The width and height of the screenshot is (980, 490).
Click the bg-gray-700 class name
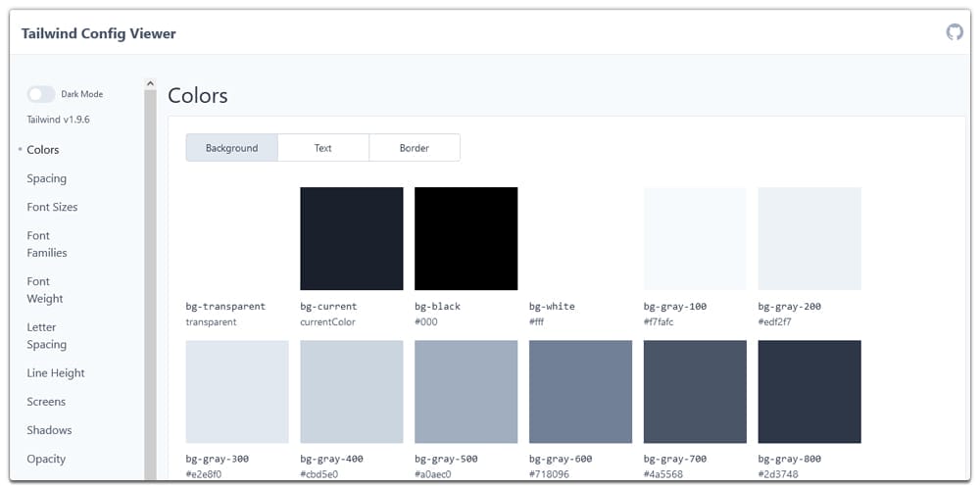tap(675, 459)
